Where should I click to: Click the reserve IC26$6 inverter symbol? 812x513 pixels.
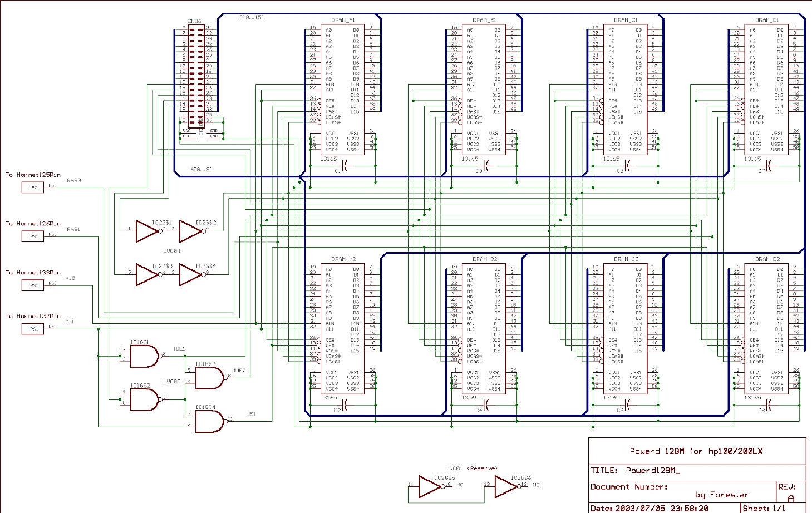[x=505, y=486]
